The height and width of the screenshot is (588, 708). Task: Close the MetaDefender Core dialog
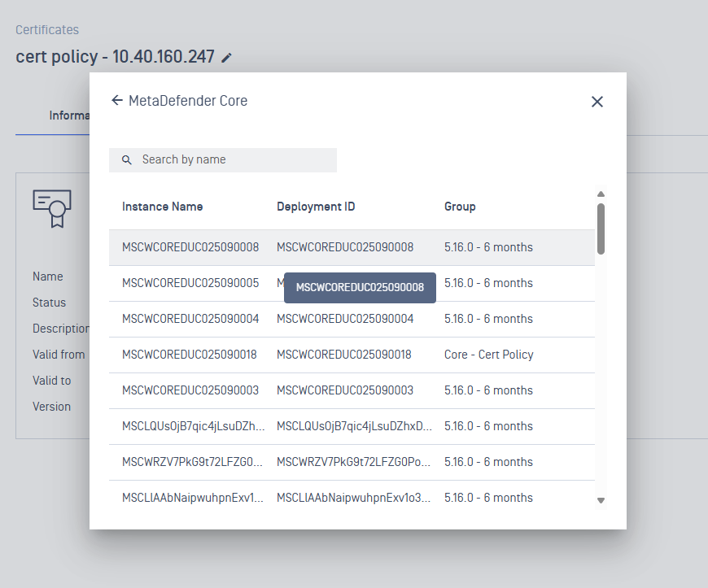597,102
